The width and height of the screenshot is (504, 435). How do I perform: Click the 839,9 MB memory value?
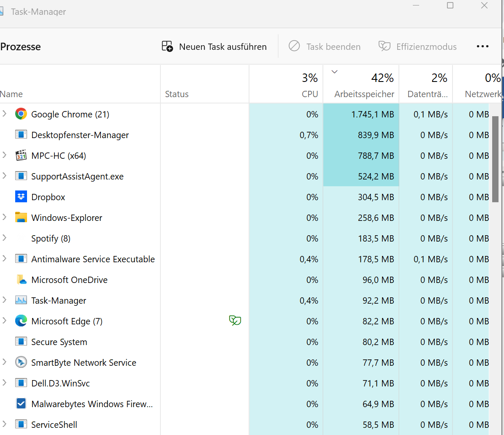click(x=376, y=135)
